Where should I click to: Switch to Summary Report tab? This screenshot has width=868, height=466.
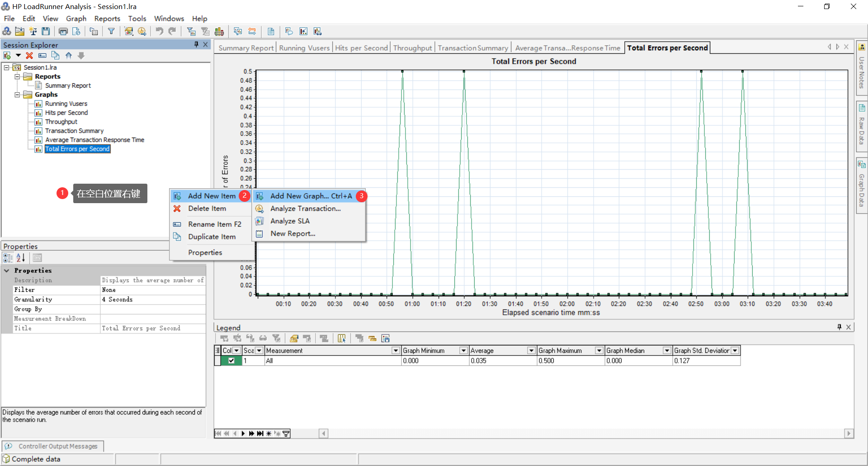pyautogui.click(x=246, y=48)
